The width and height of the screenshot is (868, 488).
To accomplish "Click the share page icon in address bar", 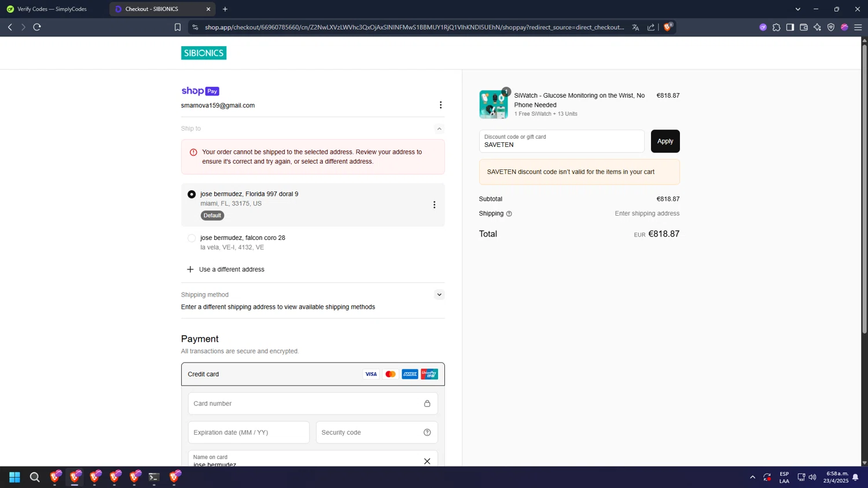I will pos(651,27).
